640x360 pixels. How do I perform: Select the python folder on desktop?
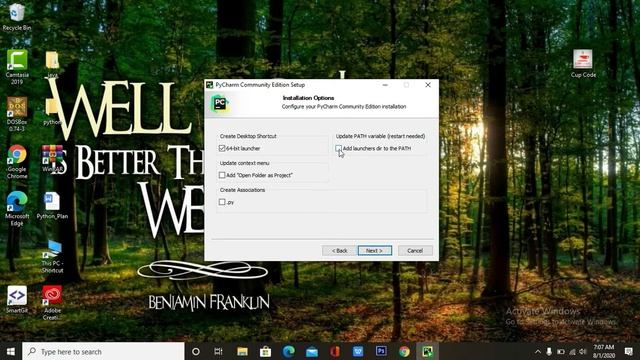[52, 111]
